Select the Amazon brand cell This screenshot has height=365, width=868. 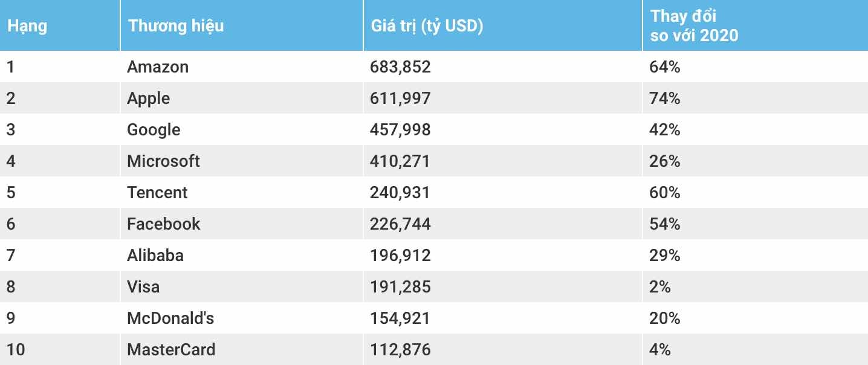pyautogui.click(x=158, y=66)
